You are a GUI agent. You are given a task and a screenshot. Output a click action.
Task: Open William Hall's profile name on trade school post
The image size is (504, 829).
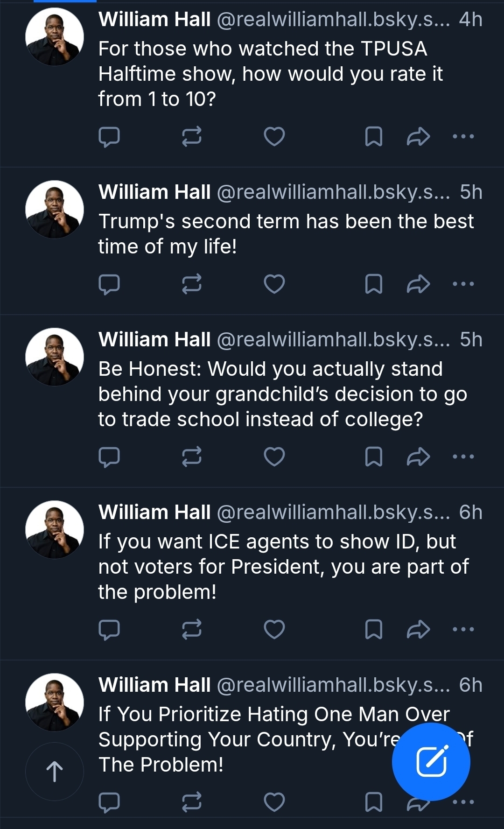click(x=154, y=340)
